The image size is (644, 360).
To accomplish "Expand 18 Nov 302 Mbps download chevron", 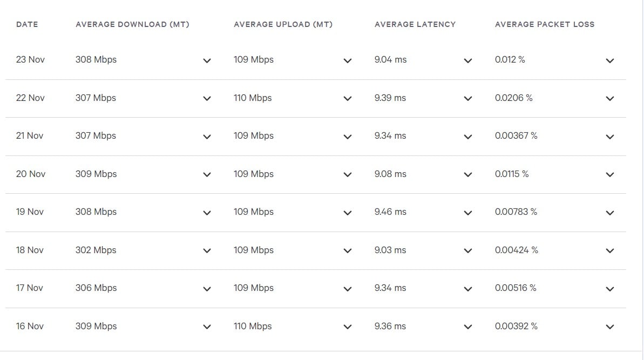I will point(207,251).
